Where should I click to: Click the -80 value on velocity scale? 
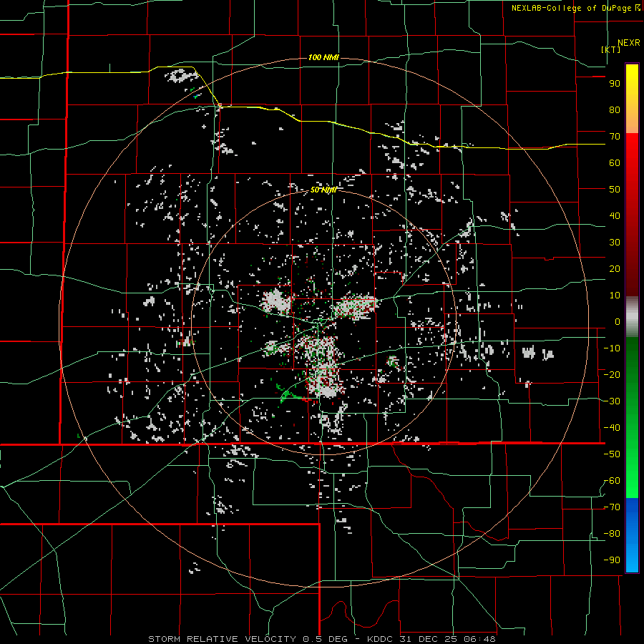(x=612, y=534)
